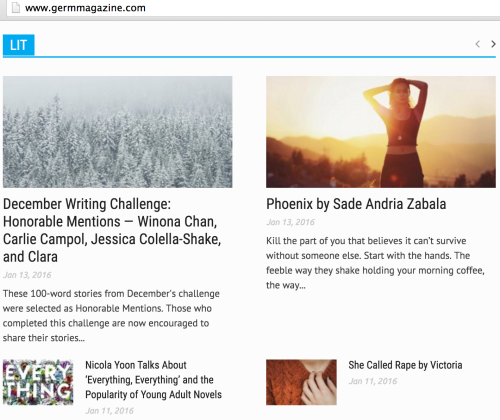Click Jan 13, 2016 date under December Challenge
The image size is (500, 420).
click(27, 275)
